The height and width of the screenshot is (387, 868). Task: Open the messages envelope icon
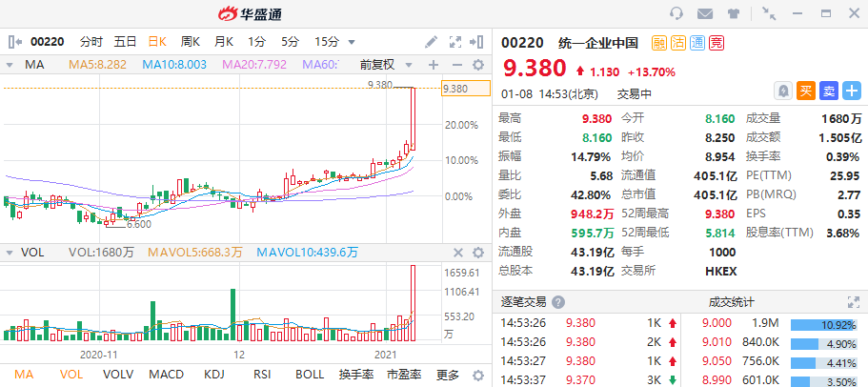click(705, 13)
